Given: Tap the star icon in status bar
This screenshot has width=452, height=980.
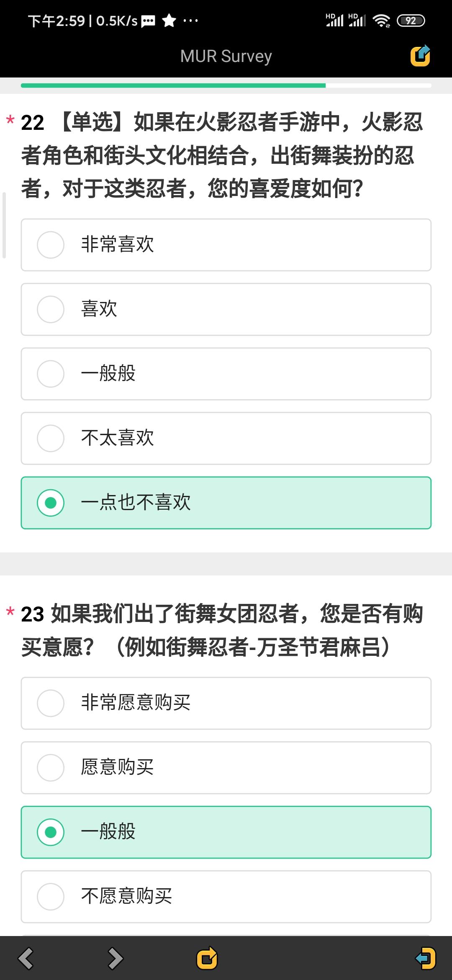Looking at the screenshot, I should [x=169, y=20].
